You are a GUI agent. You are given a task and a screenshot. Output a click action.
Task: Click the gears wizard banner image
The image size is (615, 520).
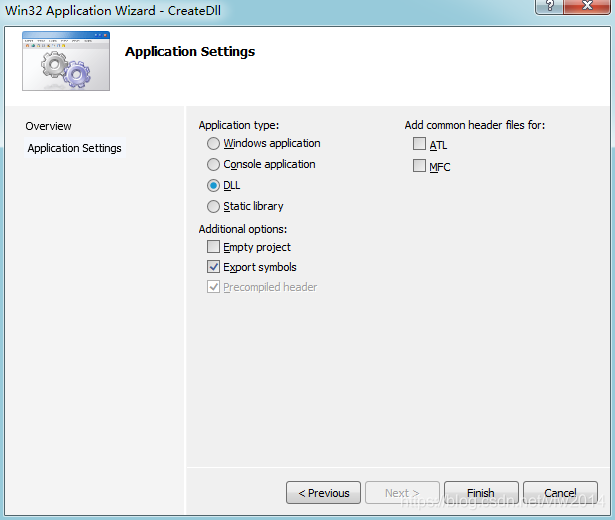tap(66, 61)
